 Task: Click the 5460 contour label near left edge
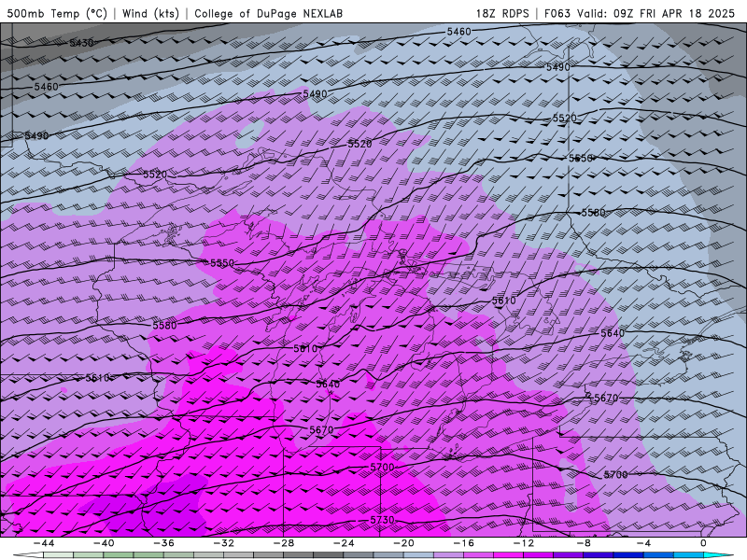tap(46, 87)
